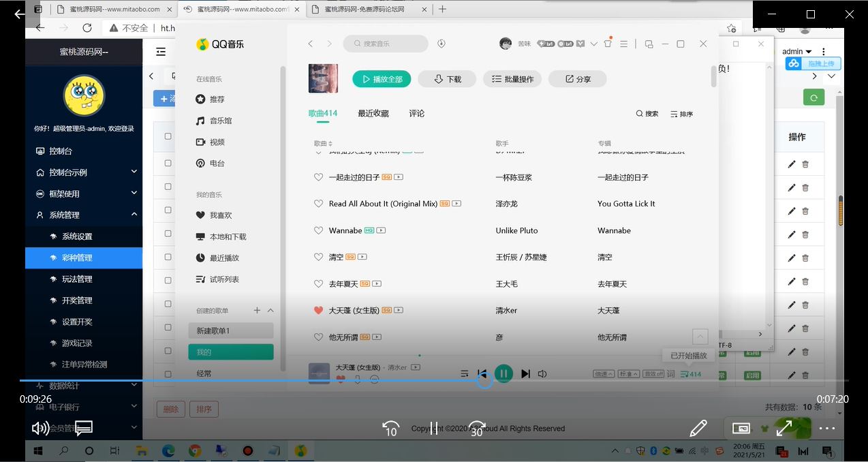Switch to 评论 tab

[x=417, y=114]
